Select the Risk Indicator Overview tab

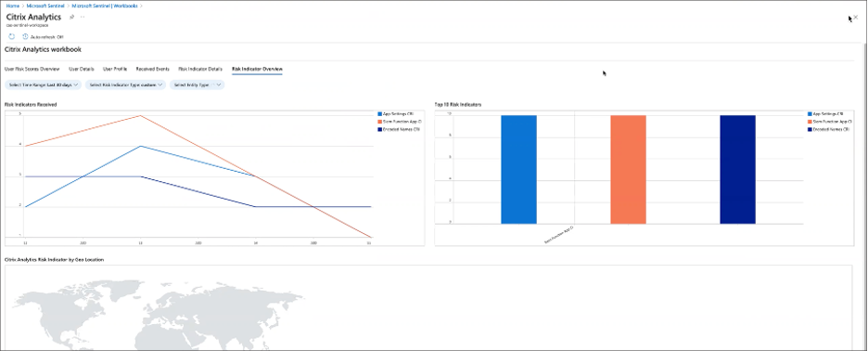point(258,69)
